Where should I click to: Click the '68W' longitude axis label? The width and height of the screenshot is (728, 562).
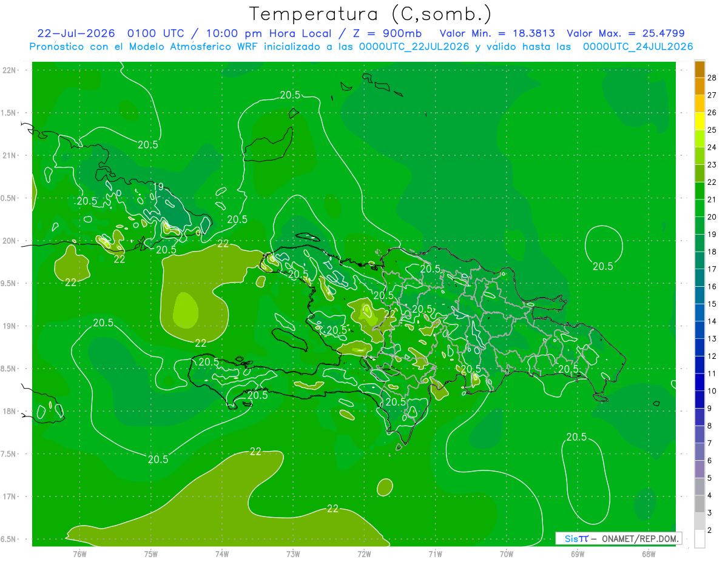tap(649, 554)
